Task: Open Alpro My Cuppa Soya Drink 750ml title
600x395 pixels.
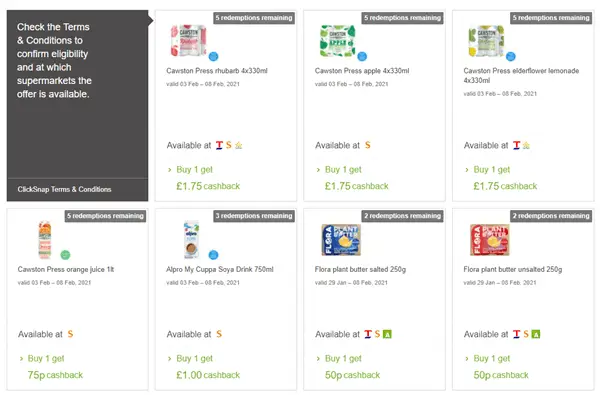Action: click(x=220, y=269)
